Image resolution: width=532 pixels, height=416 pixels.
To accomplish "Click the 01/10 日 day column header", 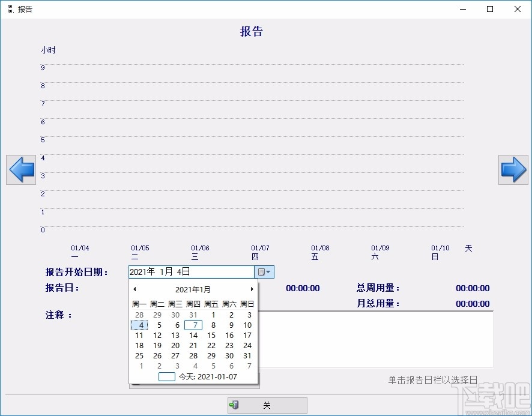I will point(439,251).
